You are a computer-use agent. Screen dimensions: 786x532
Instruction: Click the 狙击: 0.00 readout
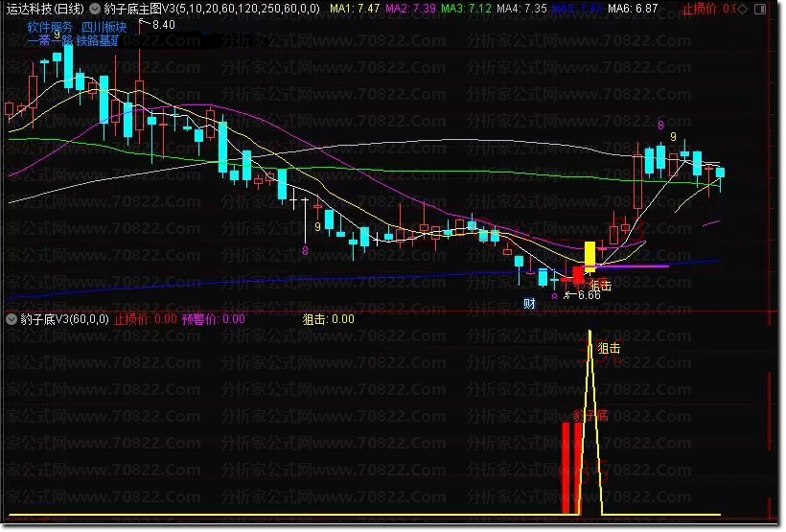pyautogui.click(x=329, y=319)
